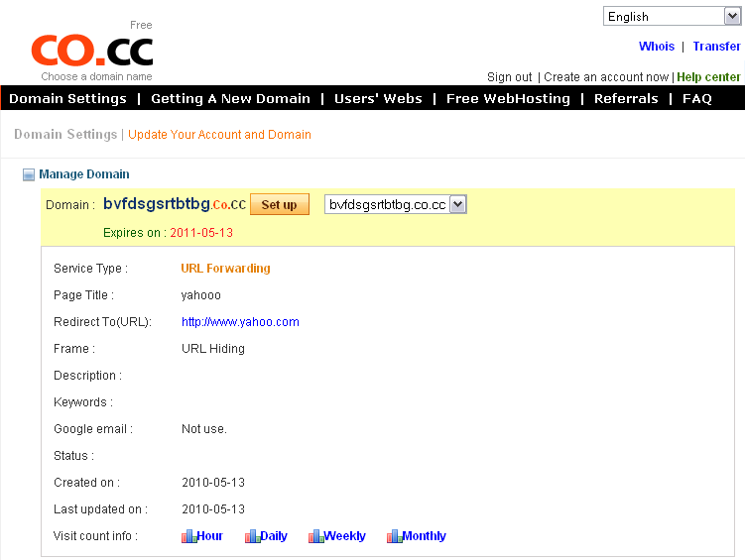The image size is (745, 560).
Task: View Hour visit count link
Action: 209,536
